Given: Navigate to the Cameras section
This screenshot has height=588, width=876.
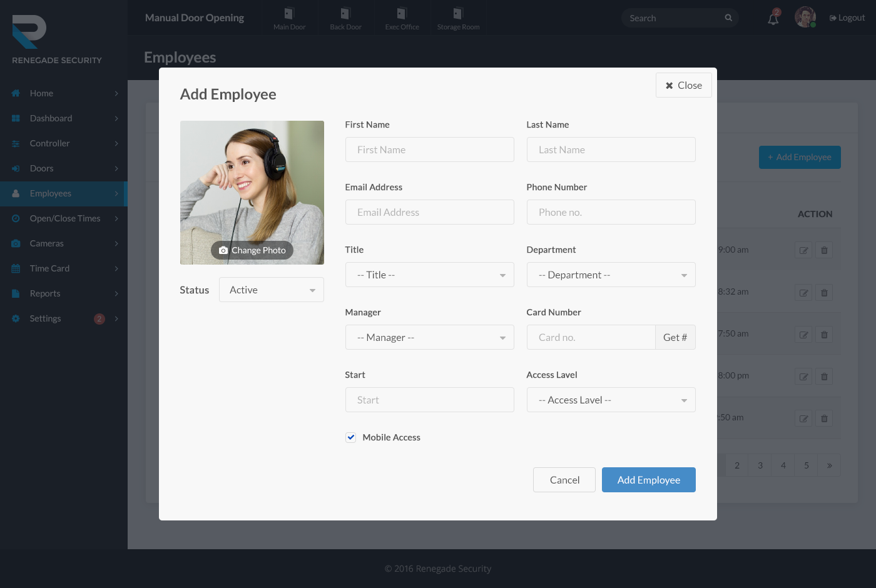Looking at the screenshot, I should point(47,243).
